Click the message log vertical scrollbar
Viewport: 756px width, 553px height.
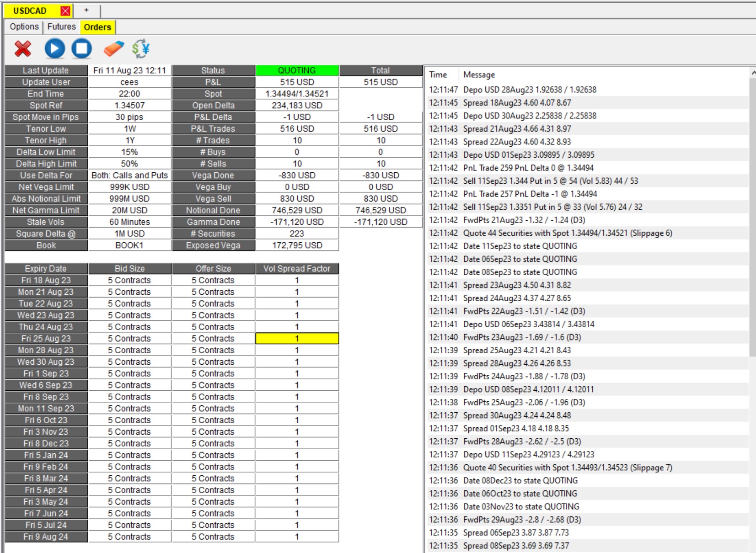coord(752,217)
